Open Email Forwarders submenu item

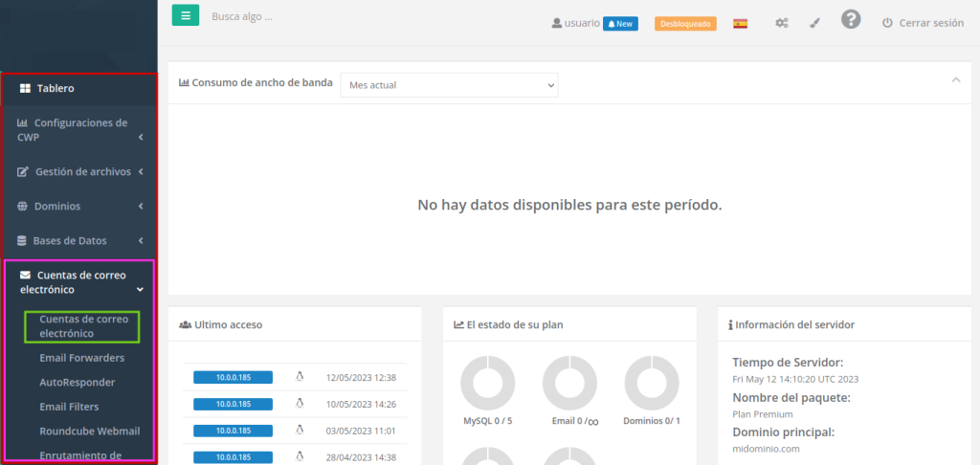(x=81, y=358)
